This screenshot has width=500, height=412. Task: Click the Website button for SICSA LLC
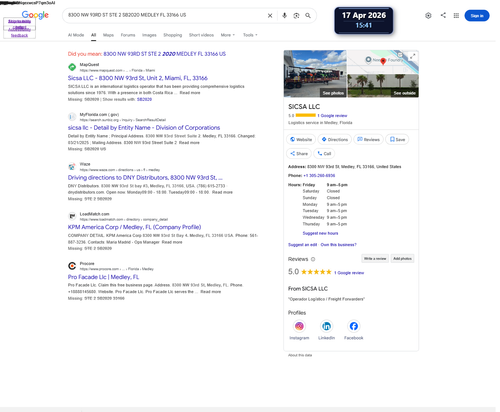(301, 139)
